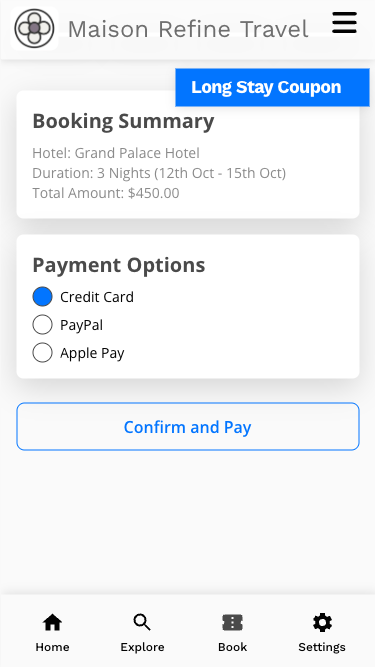
Task: Click the Confirm and Pay button
Action: point(188,427)
